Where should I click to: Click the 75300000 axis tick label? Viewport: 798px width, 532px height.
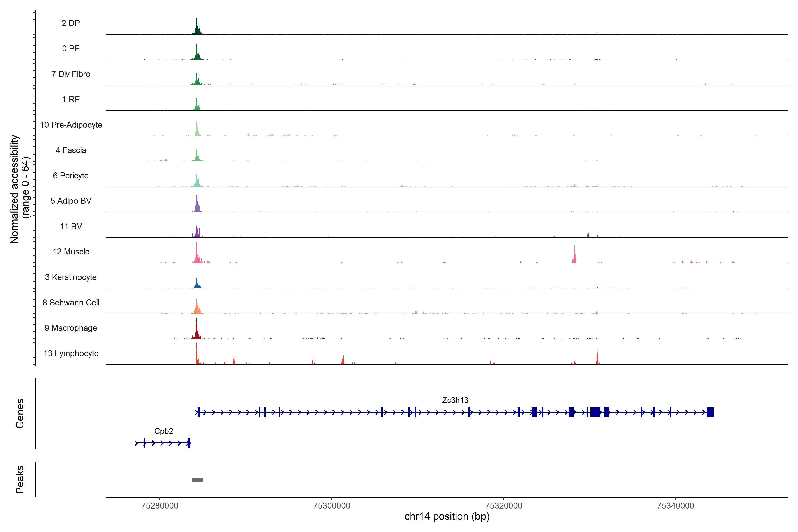[x=331, y=506]
